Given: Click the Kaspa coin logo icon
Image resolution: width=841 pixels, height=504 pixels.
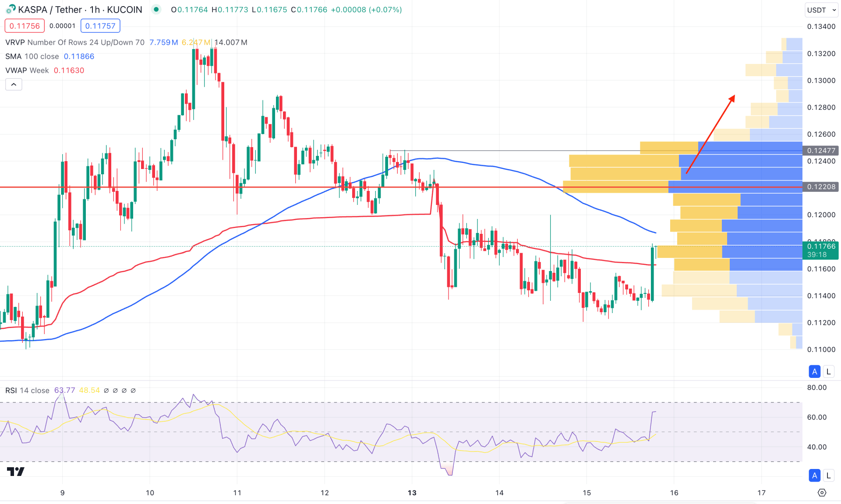Looking at the screenshot, I should coord(11,9).
